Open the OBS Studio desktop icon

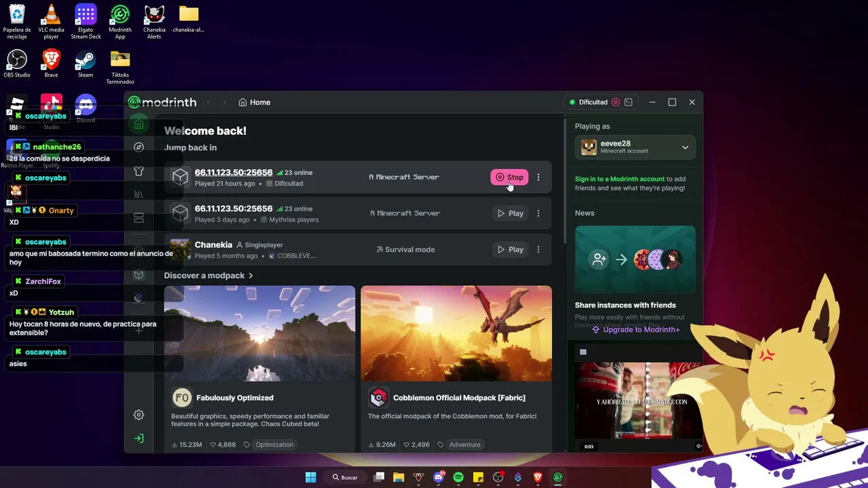click(x=17, y=64)
